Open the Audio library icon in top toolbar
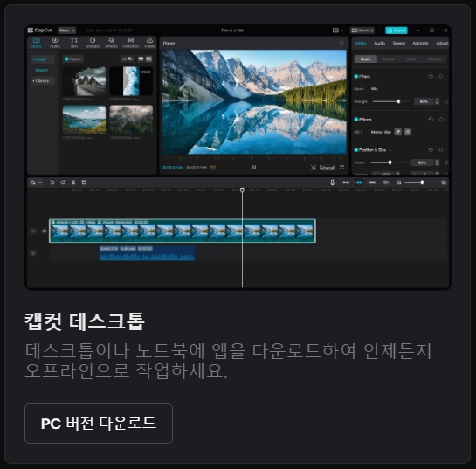 55,40
